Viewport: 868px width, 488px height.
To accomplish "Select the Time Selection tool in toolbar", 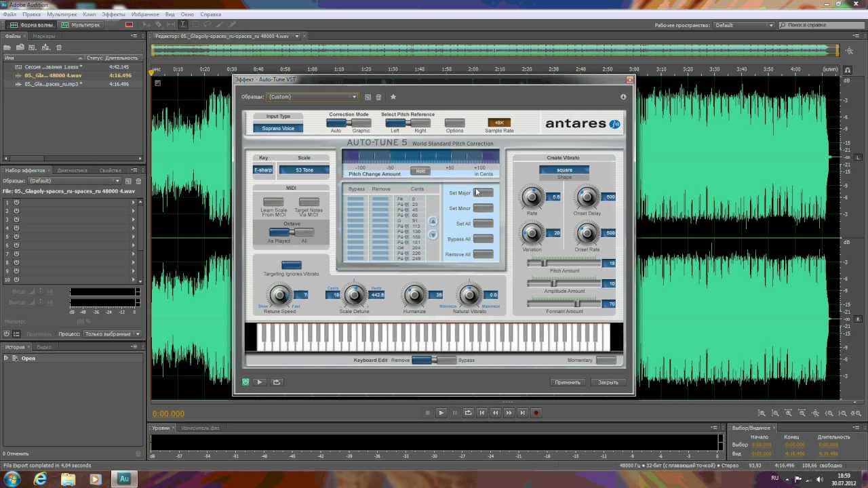I will click(182, 25).
